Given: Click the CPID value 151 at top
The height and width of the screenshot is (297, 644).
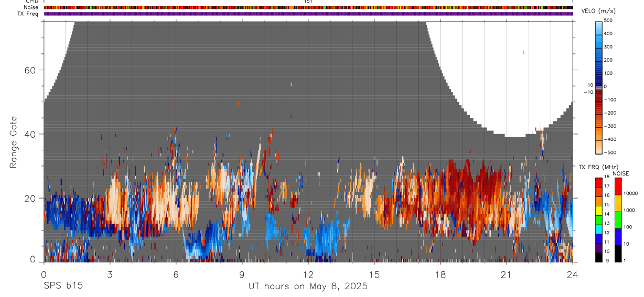Looking at the screenshot, I should click(308, 2).
